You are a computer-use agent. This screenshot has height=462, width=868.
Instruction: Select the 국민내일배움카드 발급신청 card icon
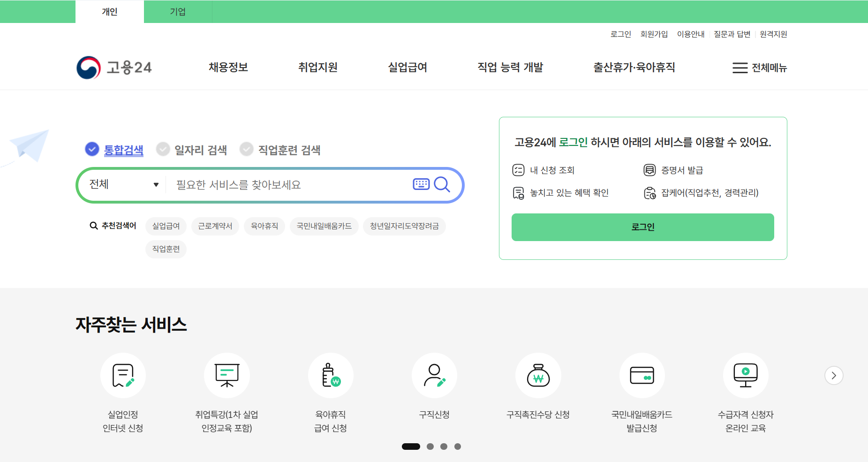642,375
